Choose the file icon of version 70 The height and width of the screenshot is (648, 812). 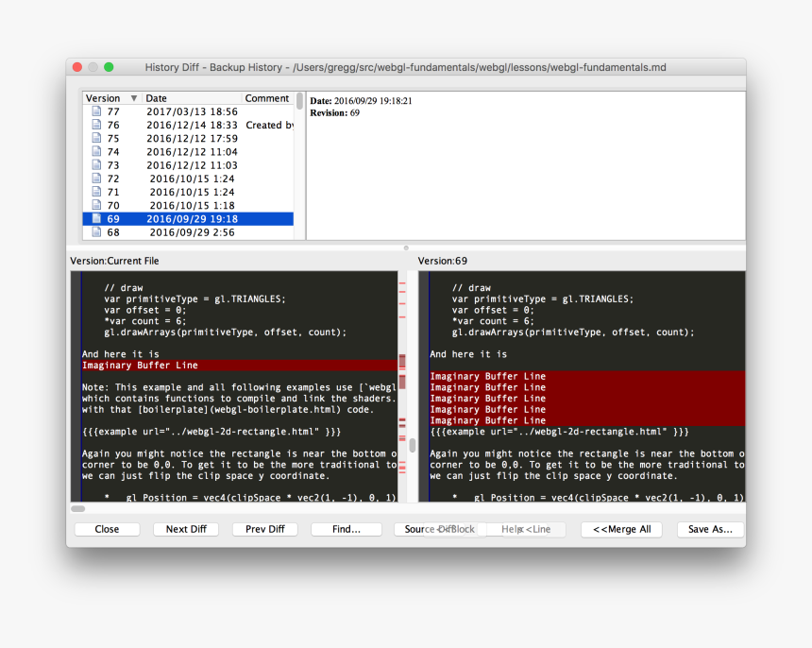95,205
